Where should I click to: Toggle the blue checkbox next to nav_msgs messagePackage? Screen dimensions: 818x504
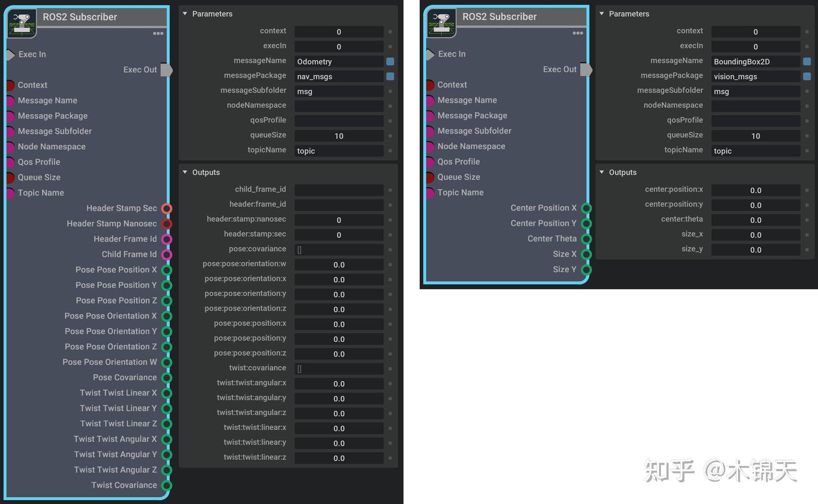pyautogui.click(x=389, y=75)
